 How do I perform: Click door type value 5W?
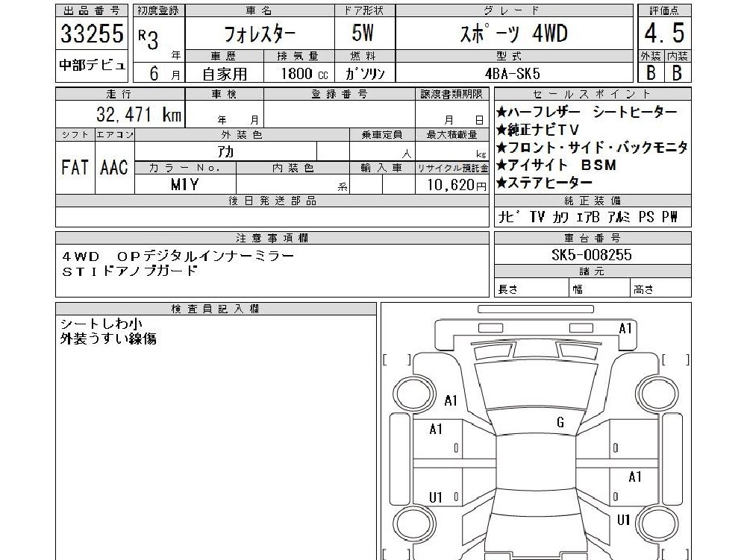(x=363, y=33)
